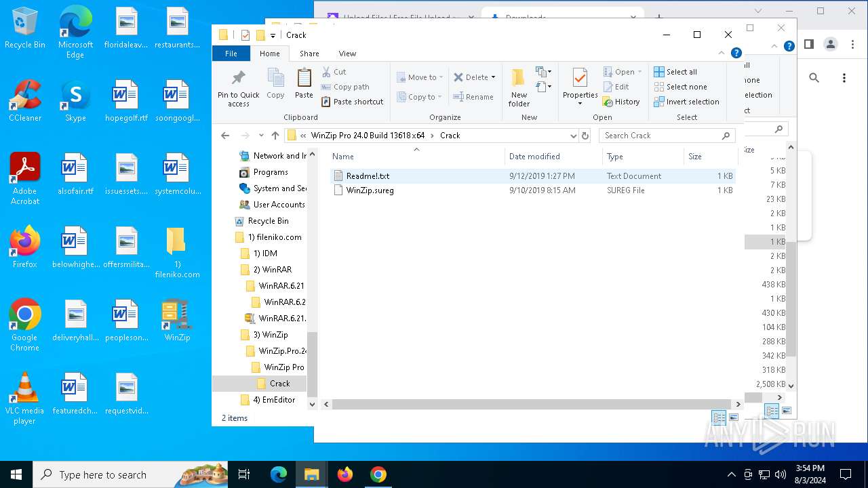Switch to large icons view layout
The image size is (868, 488).
click(x=733, y=418)
